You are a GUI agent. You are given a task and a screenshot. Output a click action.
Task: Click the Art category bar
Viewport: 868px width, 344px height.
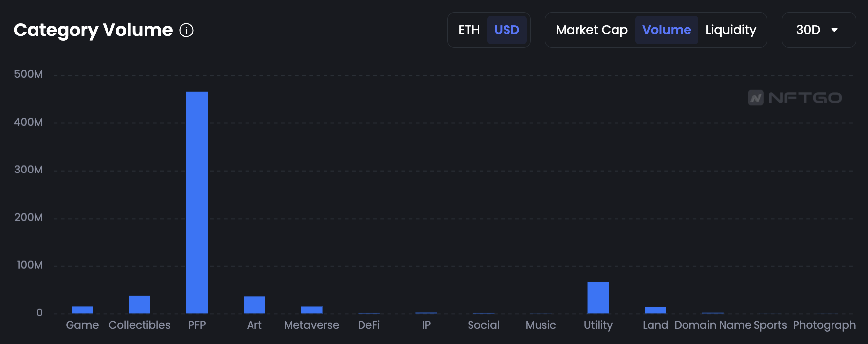pos(254,305)
